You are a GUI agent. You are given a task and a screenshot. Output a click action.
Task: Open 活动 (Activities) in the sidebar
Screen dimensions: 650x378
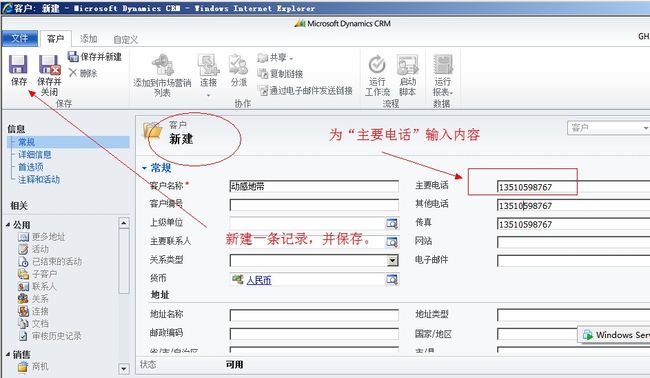point(34,249)
